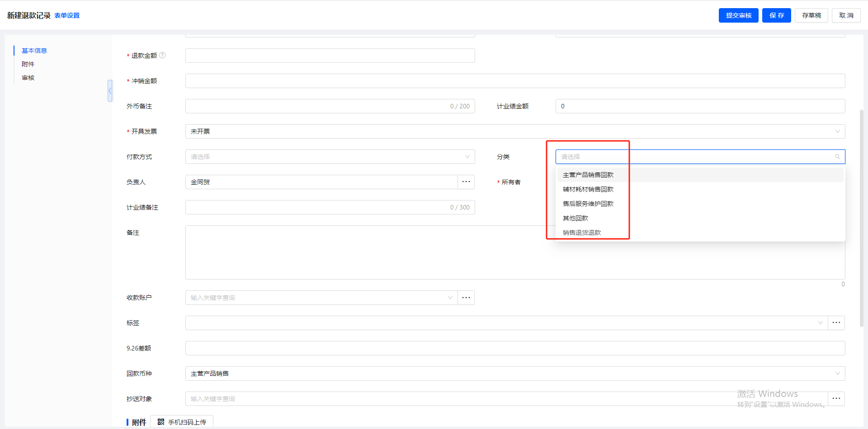The width and height of the screenshot is (868, 429).
Task: Go to 审核 section in sidebar
Action: [28, 78]
